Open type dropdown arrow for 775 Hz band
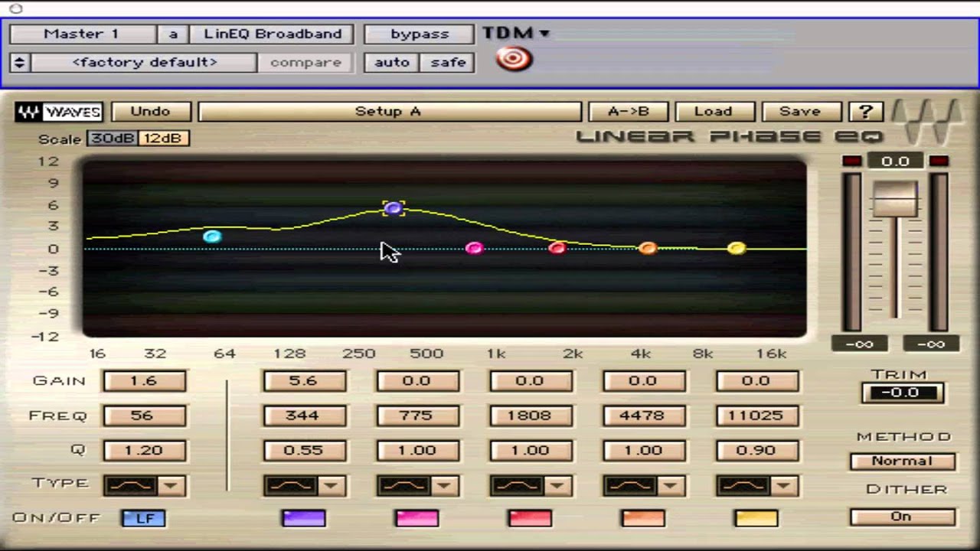This screenshot has width=980, height=551. (x=444, y=485)
